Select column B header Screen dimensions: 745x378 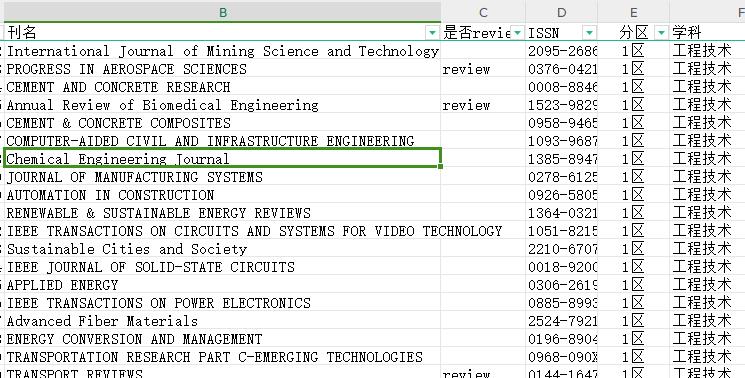point(222,12)
